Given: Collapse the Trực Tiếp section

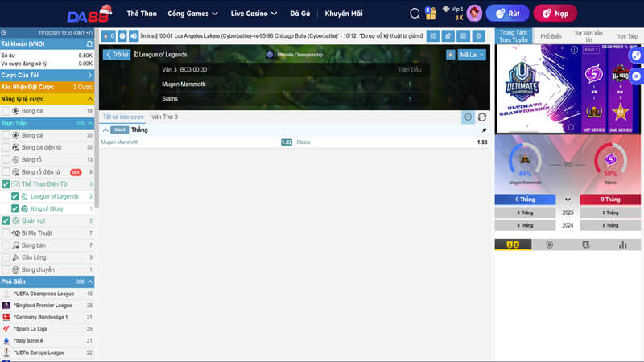Looking at the screenshot, I should [90, 124].
